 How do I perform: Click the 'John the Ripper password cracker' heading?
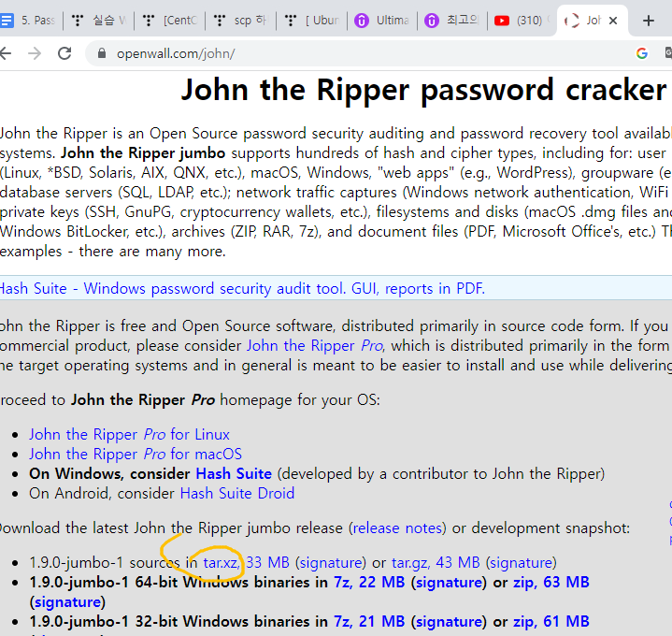click(424, 90)
